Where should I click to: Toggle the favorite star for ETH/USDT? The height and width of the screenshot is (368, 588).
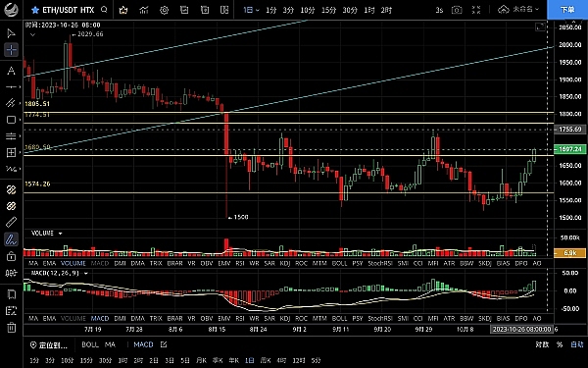35,10
